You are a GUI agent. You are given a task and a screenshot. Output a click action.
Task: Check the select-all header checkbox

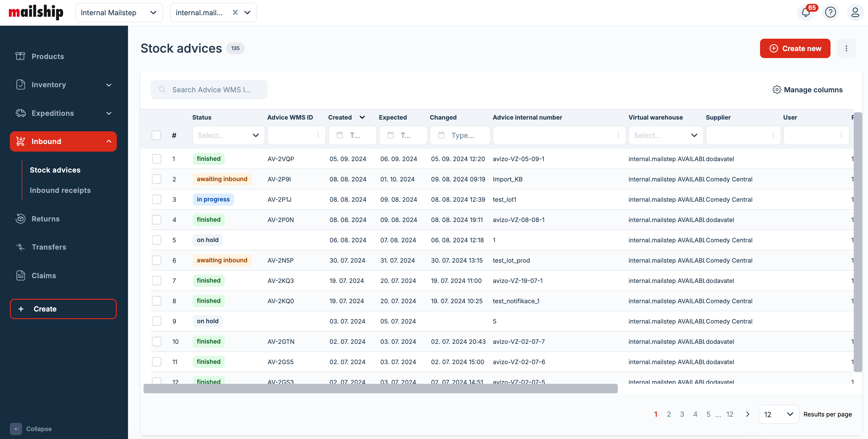pyautogui.click(x=156, y=135)
